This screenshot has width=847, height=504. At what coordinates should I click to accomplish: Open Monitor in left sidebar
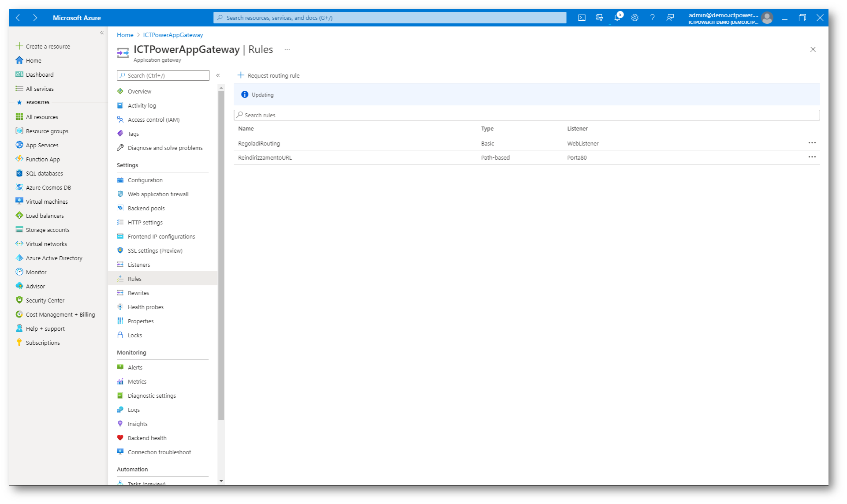tap(31, 272)
